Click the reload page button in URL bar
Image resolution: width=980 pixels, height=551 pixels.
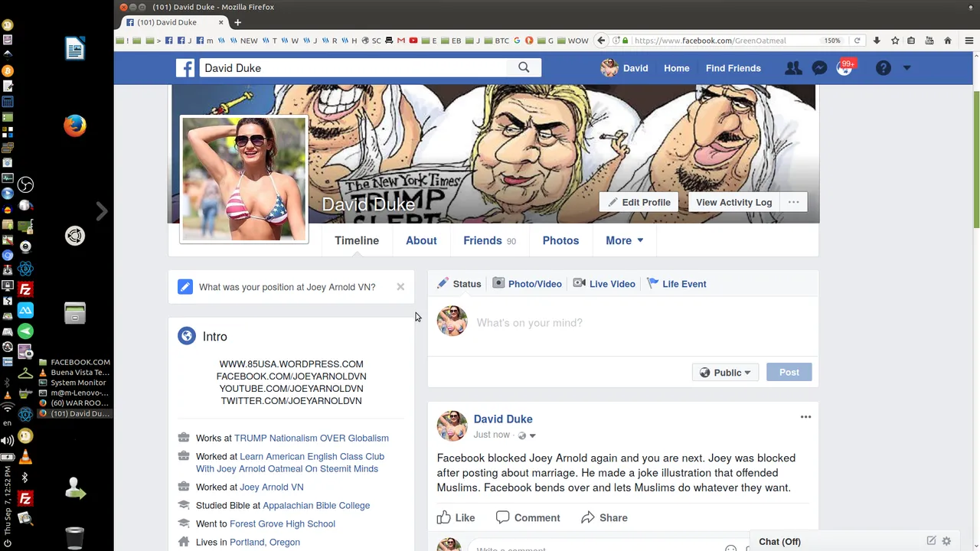click(857, 41)
